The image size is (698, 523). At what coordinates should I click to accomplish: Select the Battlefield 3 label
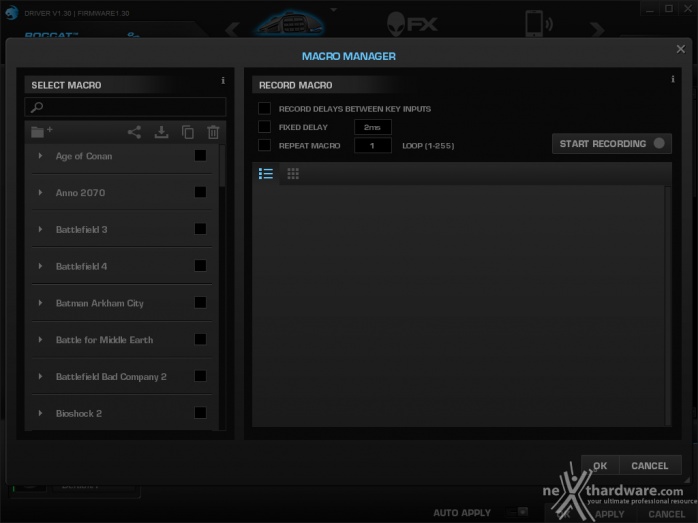tap(81, 230)
